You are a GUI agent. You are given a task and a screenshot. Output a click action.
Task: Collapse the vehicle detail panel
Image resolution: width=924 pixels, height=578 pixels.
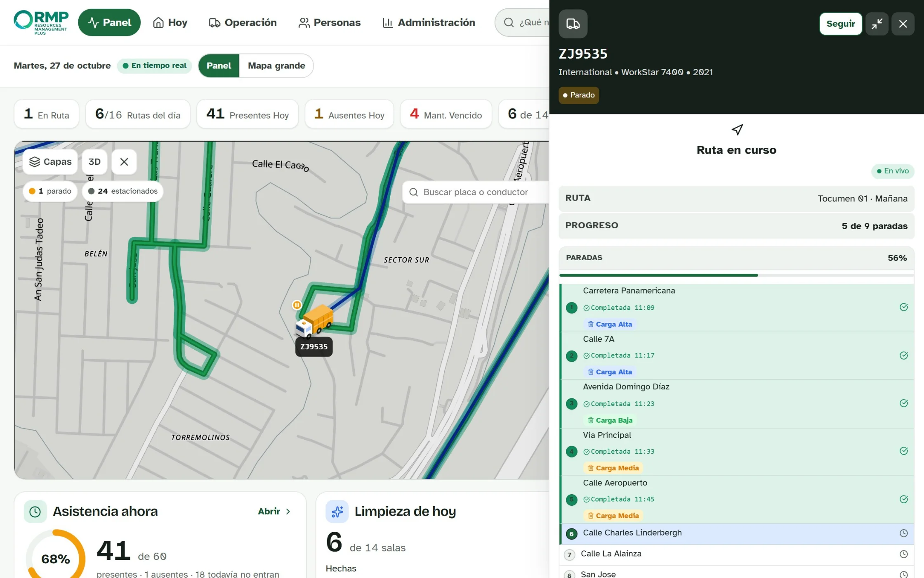point(877,24)
